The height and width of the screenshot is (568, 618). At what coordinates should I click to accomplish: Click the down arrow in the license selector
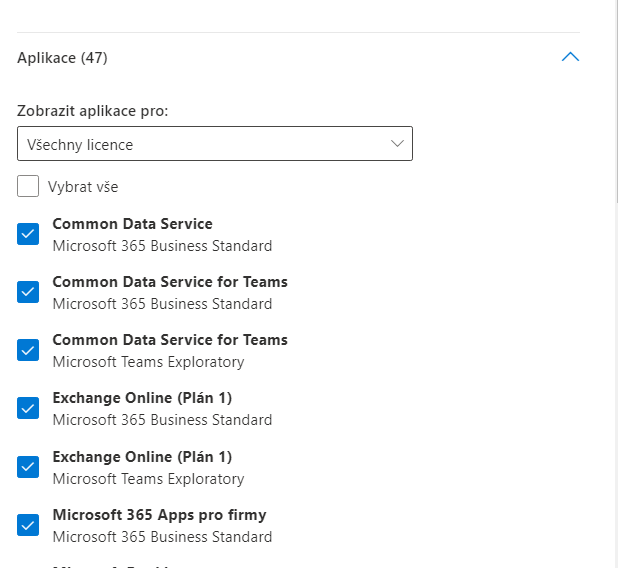397,144
